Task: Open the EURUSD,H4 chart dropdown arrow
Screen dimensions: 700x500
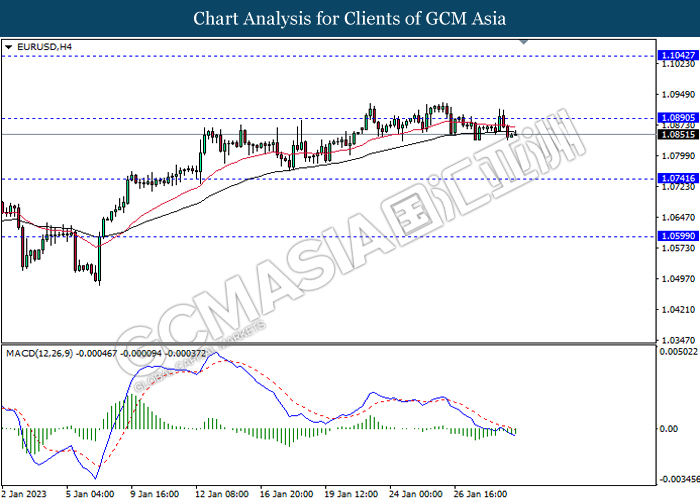Action: point(8,47)
